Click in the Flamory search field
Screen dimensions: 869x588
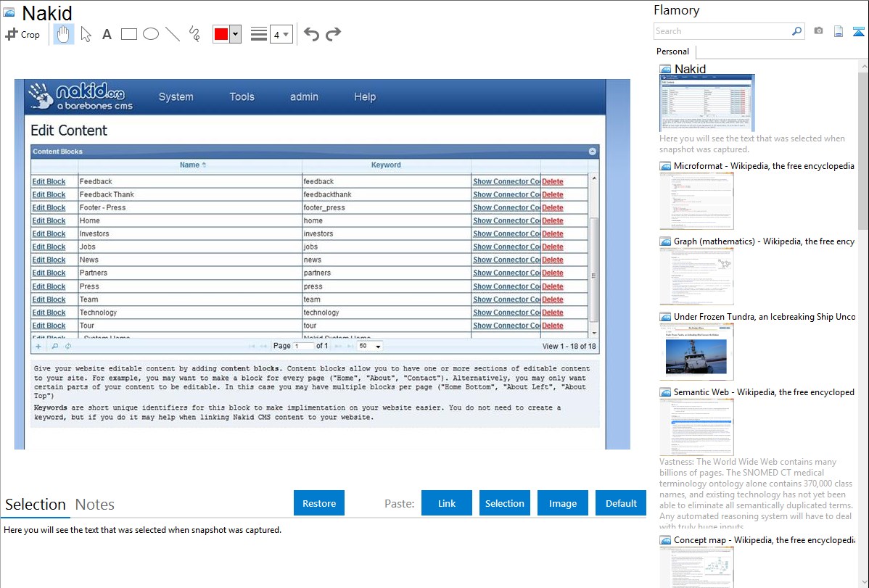coord(722,31)
